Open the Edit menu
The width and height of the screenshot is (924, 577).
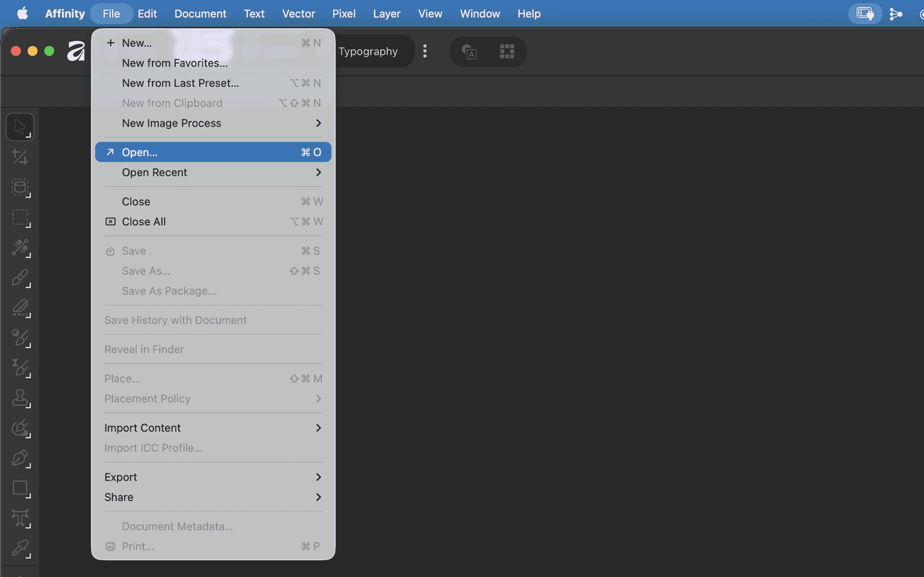click(147, 13)
